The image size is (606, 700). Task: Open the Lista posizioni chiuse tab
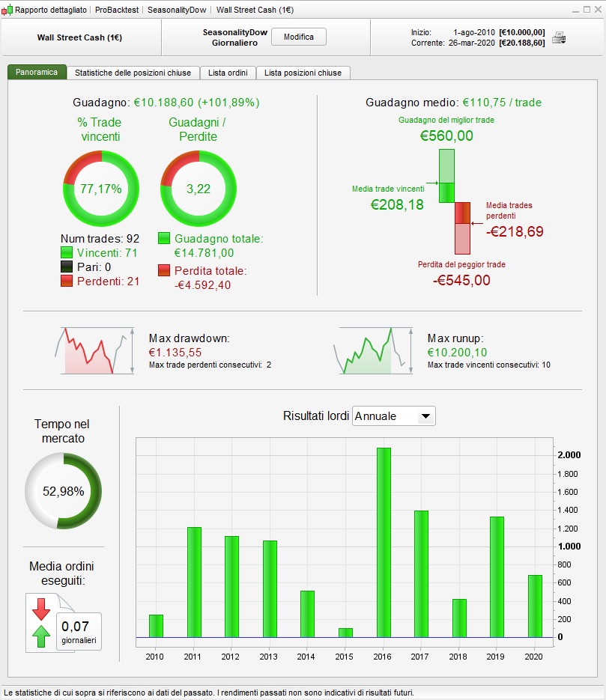tap(303, 73)
